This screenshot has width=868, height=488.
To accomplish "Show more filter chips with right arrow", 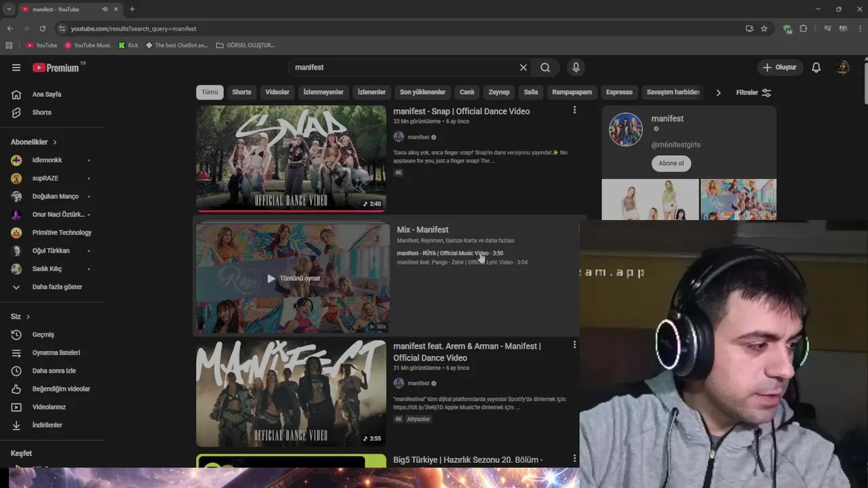I will tap(718, 92).
